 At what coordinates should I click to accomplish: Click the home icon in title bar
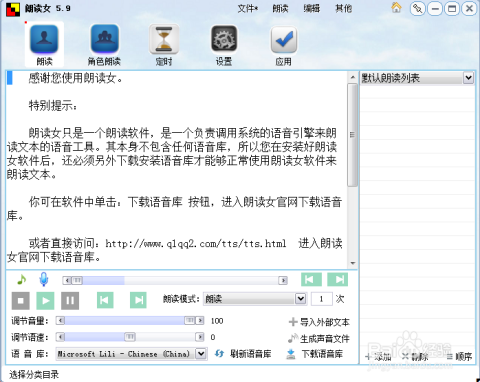[396, 8]
